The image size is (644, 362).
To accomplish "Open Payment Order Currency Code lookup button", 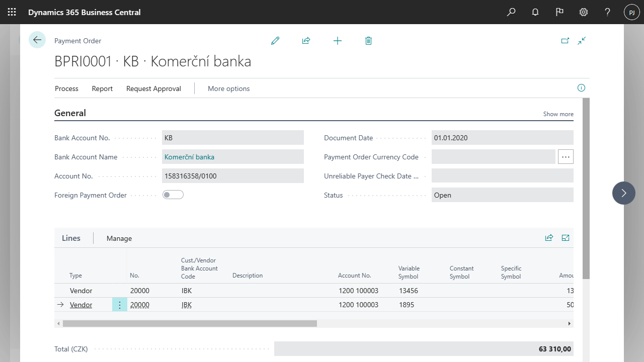I will [x=566, y=157].
